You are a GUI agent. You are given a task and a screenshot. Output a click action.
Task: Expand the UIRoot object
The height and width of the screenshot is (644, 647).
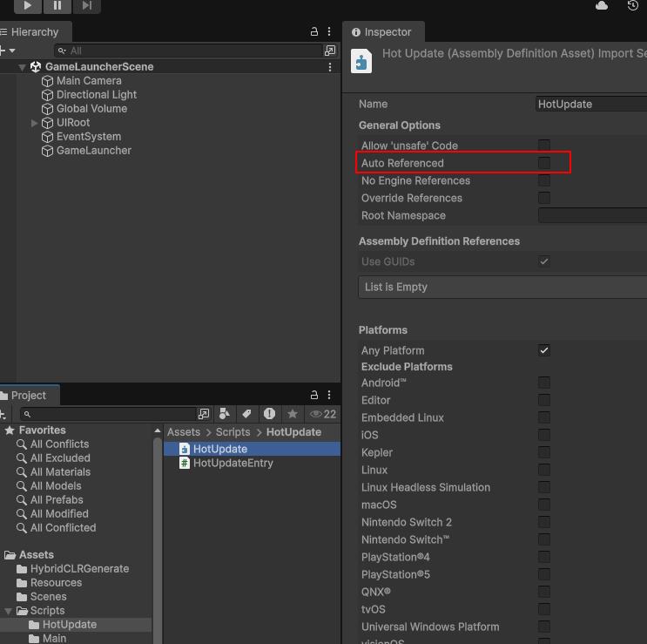click(x=34, y=123)
